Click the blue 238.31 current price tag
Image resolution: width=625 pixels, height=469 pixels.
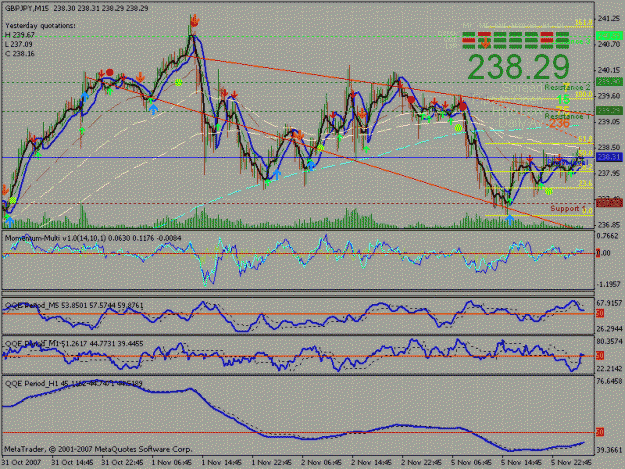(x=609, y=157)
